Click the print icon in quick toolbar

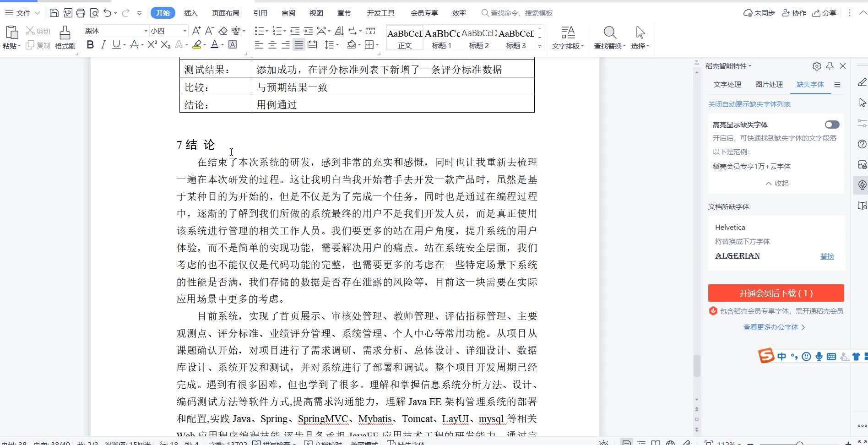click(81, 13)
